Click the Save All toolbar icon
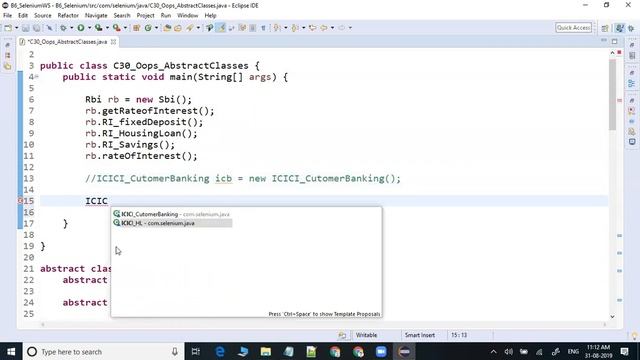Viewport: 640px width, 360px height. pos(36,28)
